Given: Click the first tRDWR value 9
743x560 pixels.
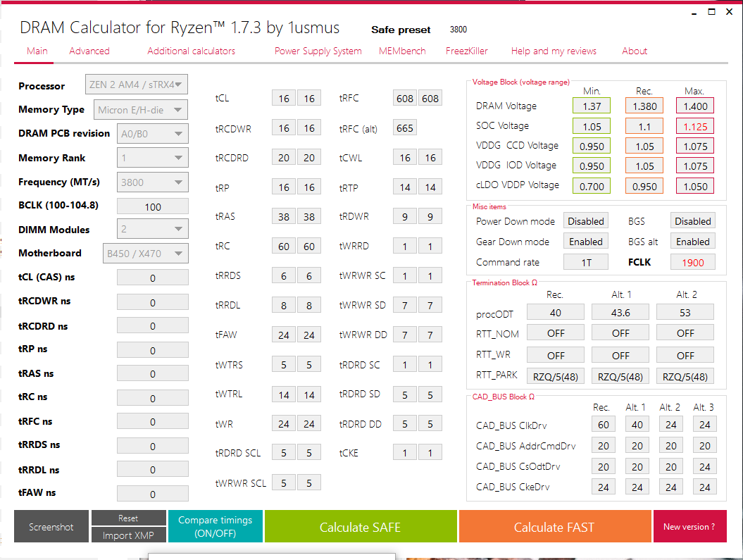Looking at the screenshot, I should pos(405,216).
